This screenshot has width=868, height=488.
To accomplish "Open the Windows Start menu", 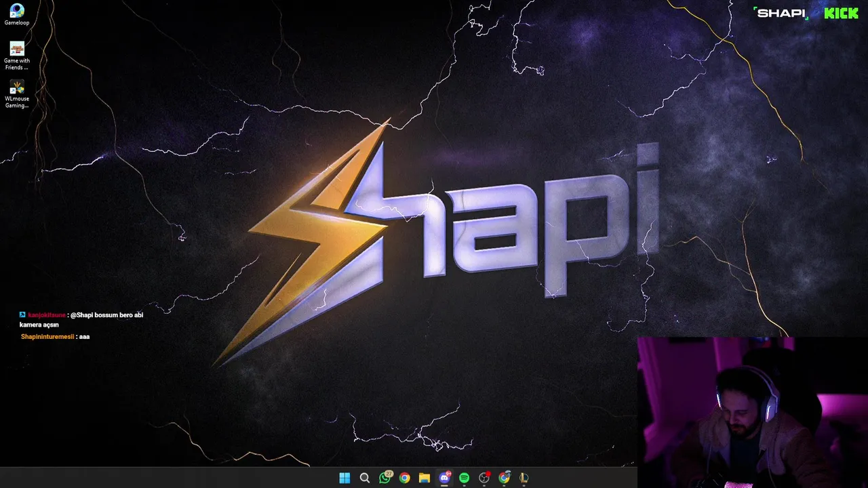I will tap(344, 478).
